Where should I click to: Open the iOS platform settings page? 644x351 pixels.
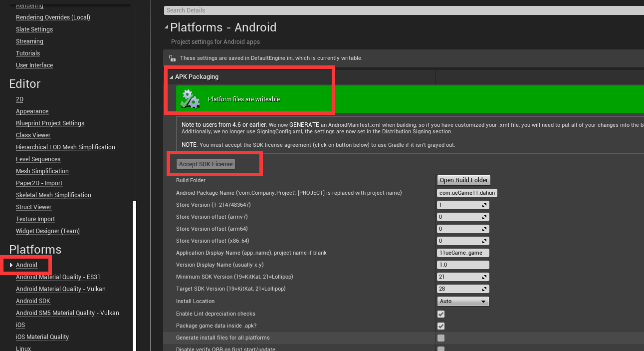click(20, 325)
